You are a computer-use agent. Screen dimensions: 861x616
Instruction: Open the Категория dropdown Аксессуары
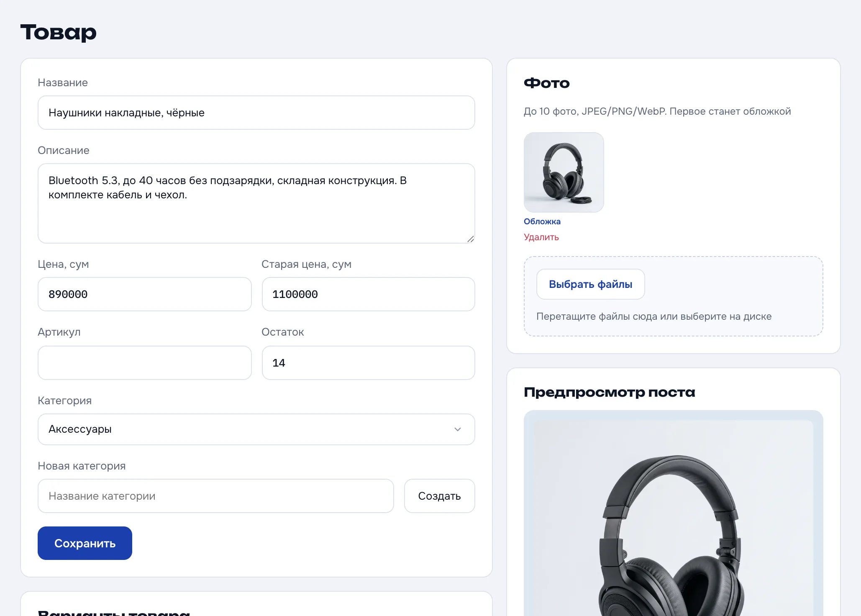(x=256, y=429)
